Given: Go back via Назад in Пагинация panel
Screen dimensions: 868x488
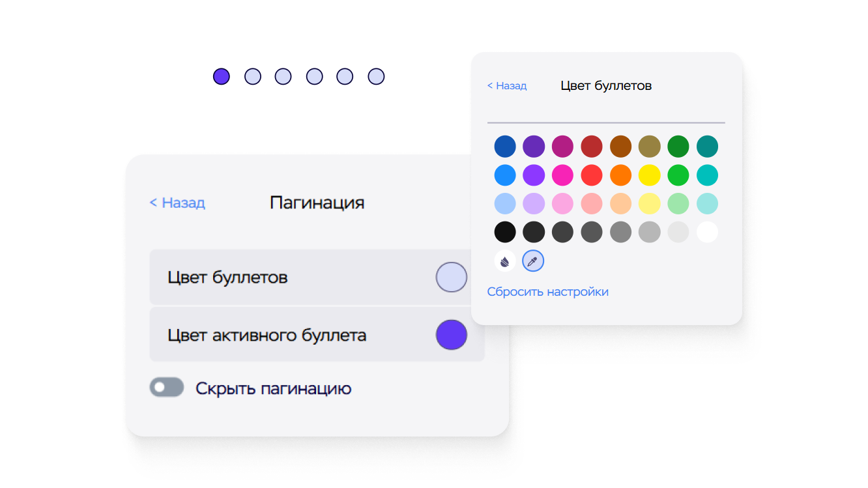Looking at the screenshot, I should click(177, 203).
